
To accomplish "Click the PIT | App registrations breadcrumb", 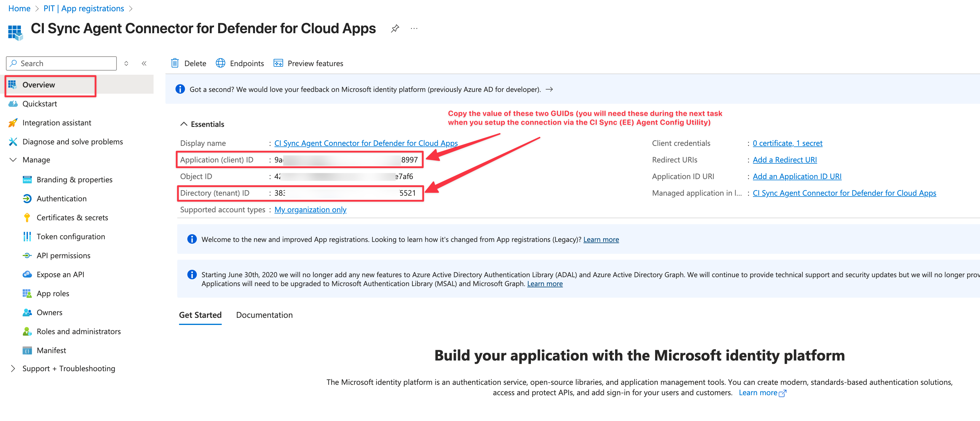I will click(x=84, y=8).
